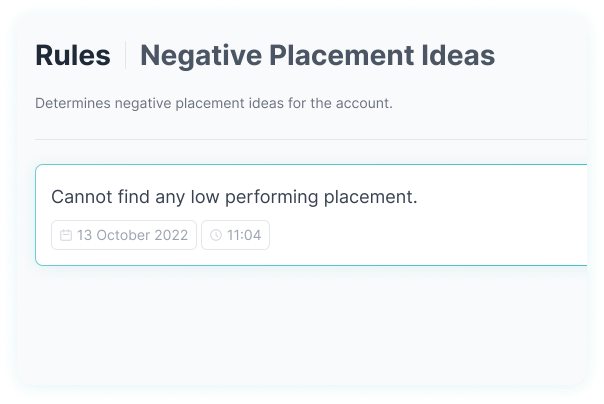Click the 11:04 time badge

[235, 235]
